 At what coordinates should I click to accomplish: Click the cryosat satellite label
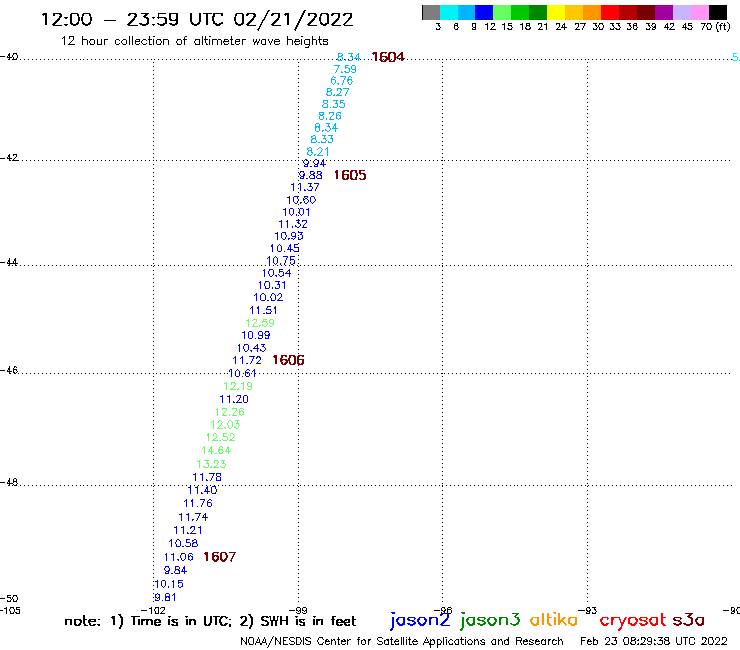633,621
